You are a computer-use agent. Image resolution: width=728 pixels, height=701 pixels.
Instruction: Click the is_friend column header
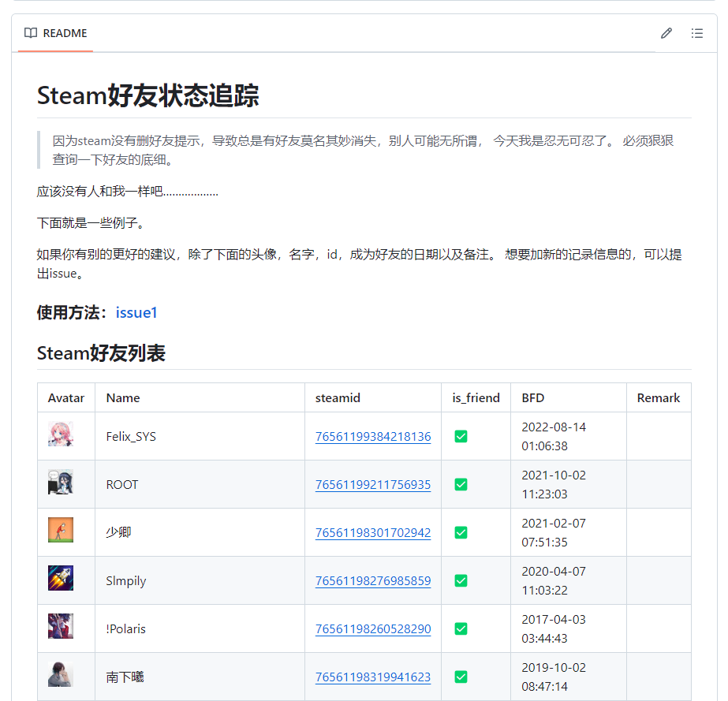click(x=476, y=398)
